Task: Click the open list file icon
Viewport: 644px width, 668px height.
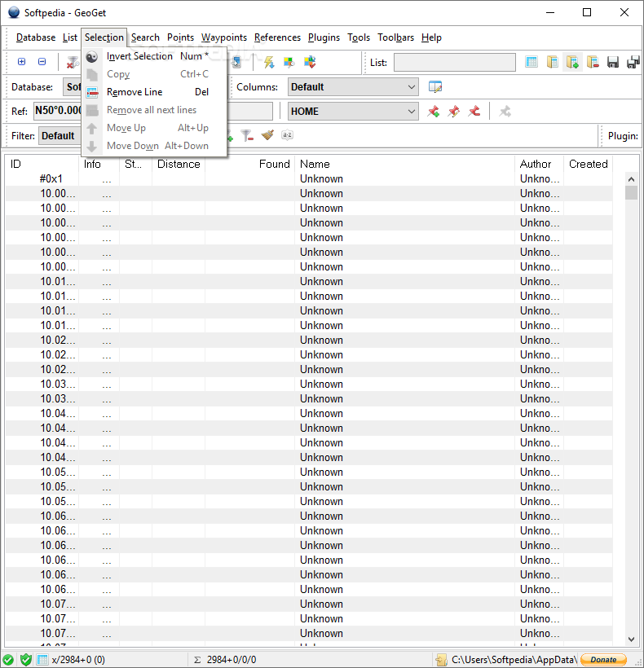Action: pos(552,62)
